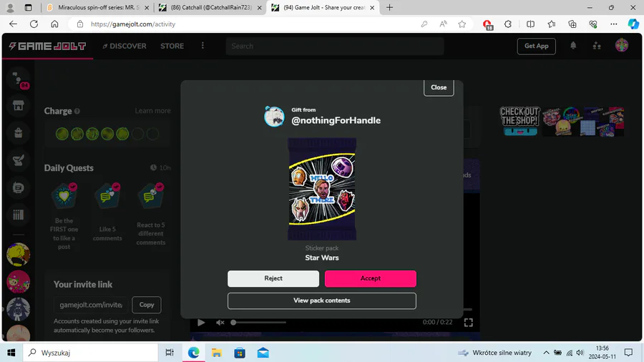Open the favorites list

(x=552, y=24)
